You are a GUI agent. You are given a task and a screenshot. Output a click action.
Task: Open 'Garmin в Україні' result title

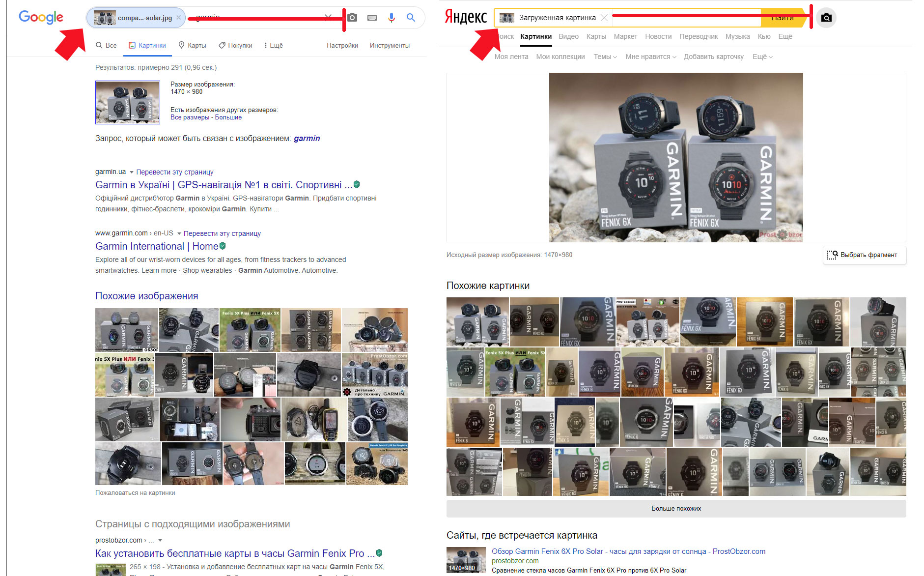(224, 185)
